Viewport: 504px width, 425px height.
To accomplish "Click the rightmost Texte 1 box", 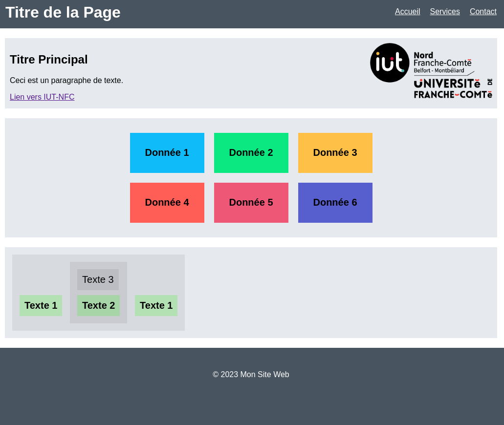I will point(156,306).
